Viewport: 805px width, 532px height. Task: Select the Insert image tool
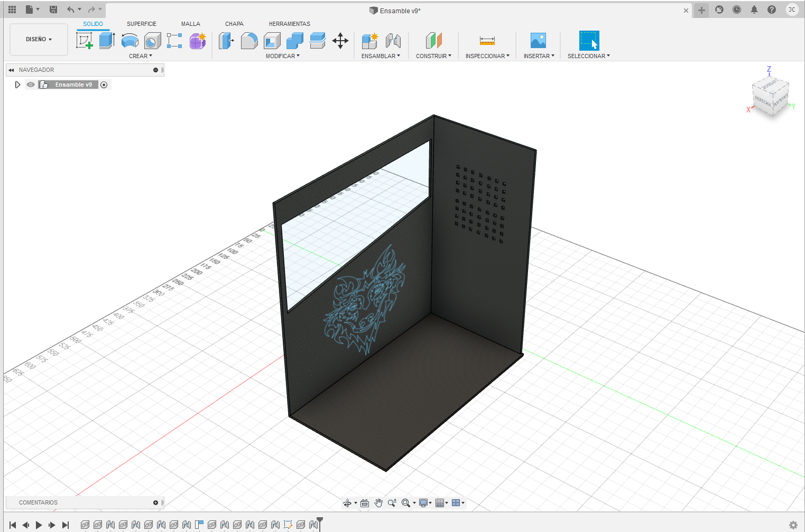(x=538, y=41)
